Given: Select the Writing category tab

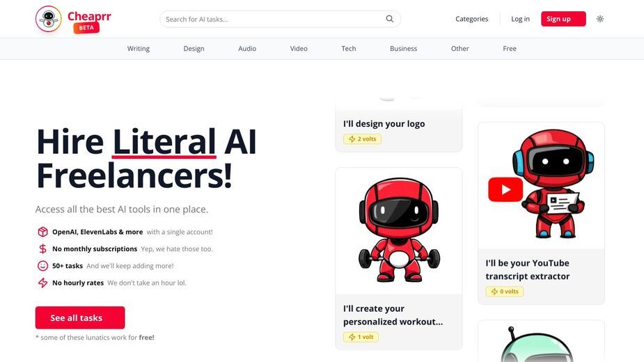Looking at the screenshot, I should [139, 49].
